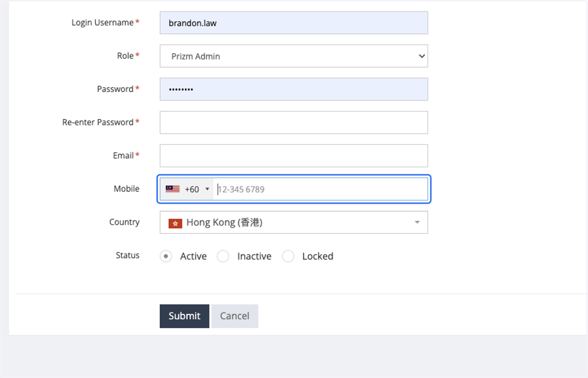Click the Role label text
Screen dimensions: 588x378
125,56
